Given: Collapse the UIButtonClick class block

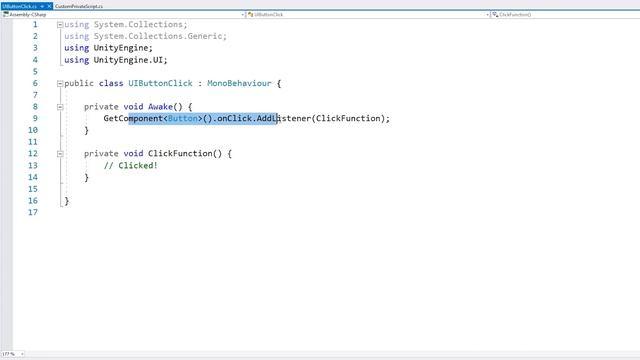Looking at the screenshot, I should pyautogui.click(x=60, y=84).
